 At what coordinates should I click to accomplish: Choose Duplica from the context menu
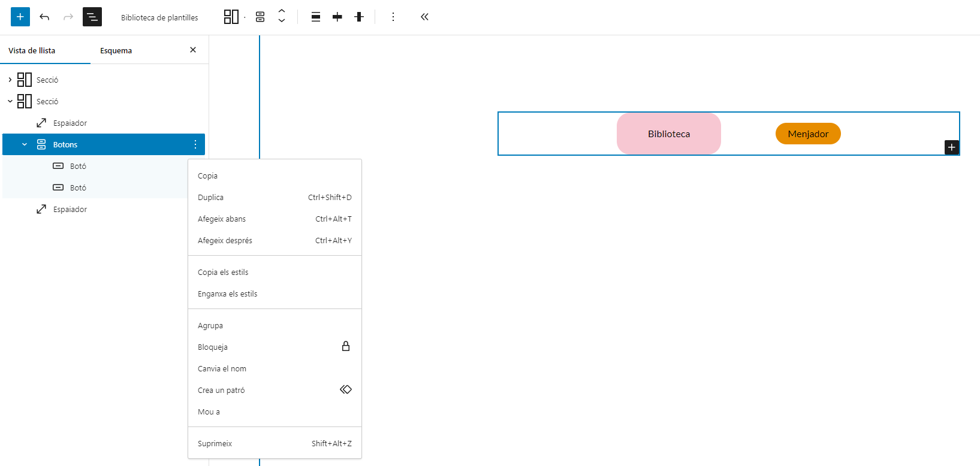pos(211,198)
